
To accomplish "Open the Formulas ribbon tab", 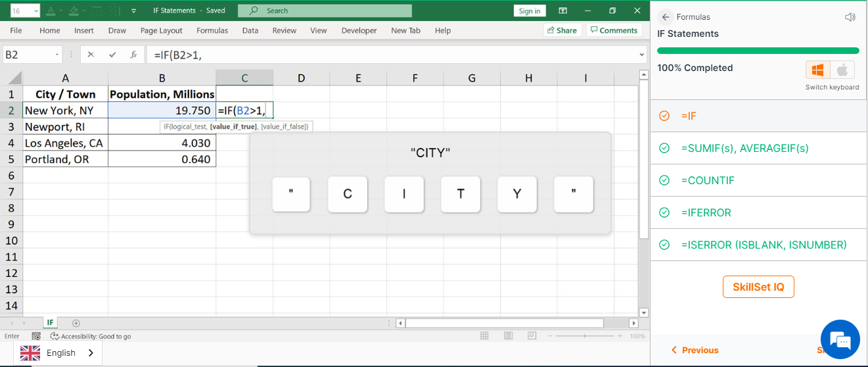I will tap(212, 30).
